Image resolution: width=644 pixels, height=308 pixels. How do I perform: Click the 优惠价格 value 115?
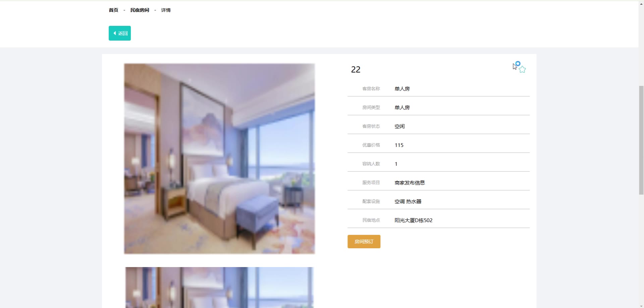[x=399, y=145]
